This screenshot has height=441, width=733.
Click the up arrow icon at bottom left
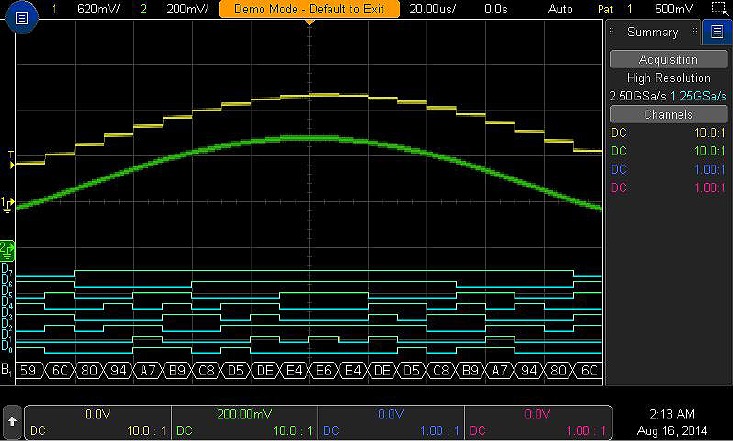(x=12, y=422)
